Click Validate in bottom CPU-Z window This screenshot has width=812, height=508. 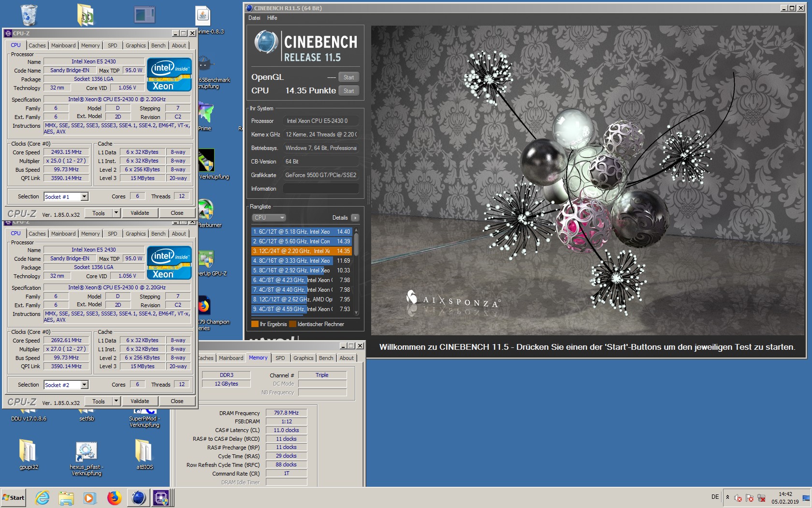(x=140, y=401)
